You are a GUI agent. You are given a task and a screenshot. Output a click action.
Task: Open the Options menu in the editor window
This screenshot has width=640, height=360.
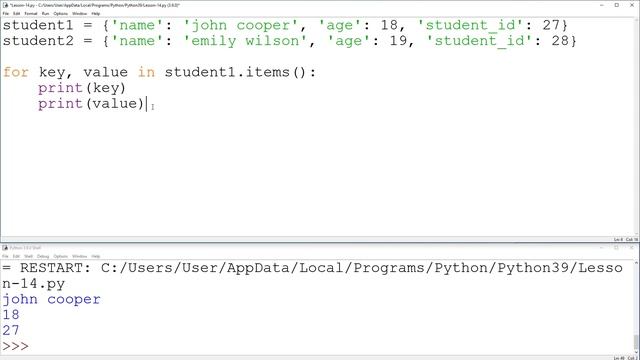coord(60,13)
